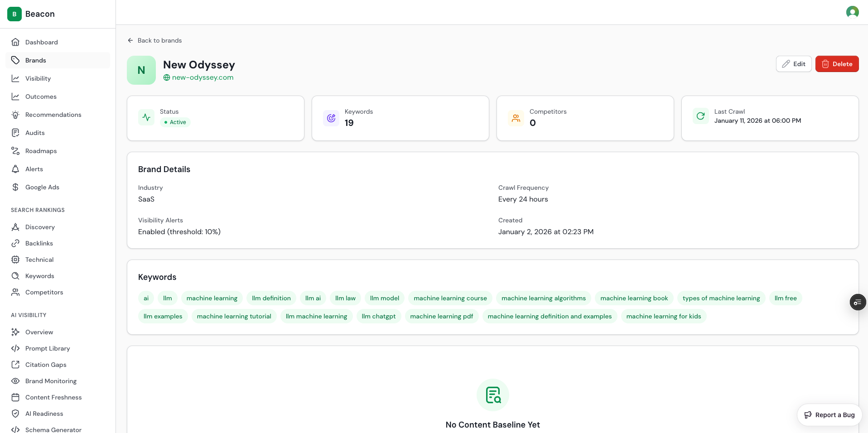Click the red Delete button
The width and height of the screenshot is (868, 433).
pyautogui.click(x=837, y=64)
